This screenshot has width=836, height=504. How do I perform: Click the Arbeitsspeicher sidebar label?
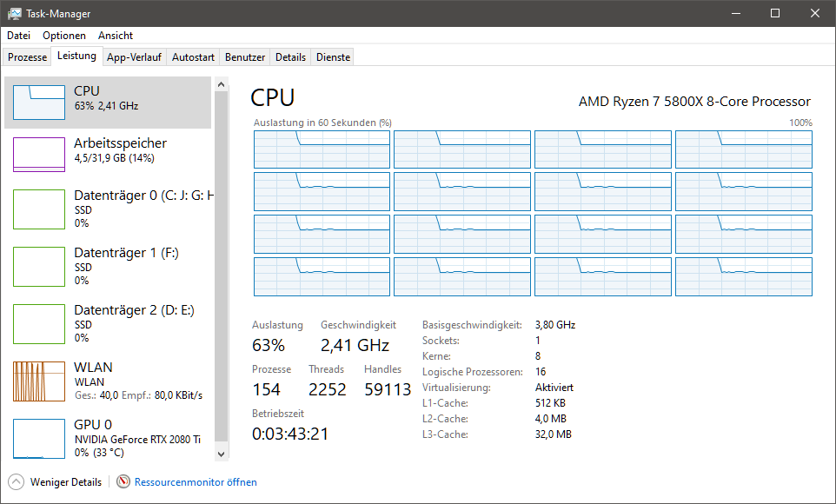[x=120, y=143]
